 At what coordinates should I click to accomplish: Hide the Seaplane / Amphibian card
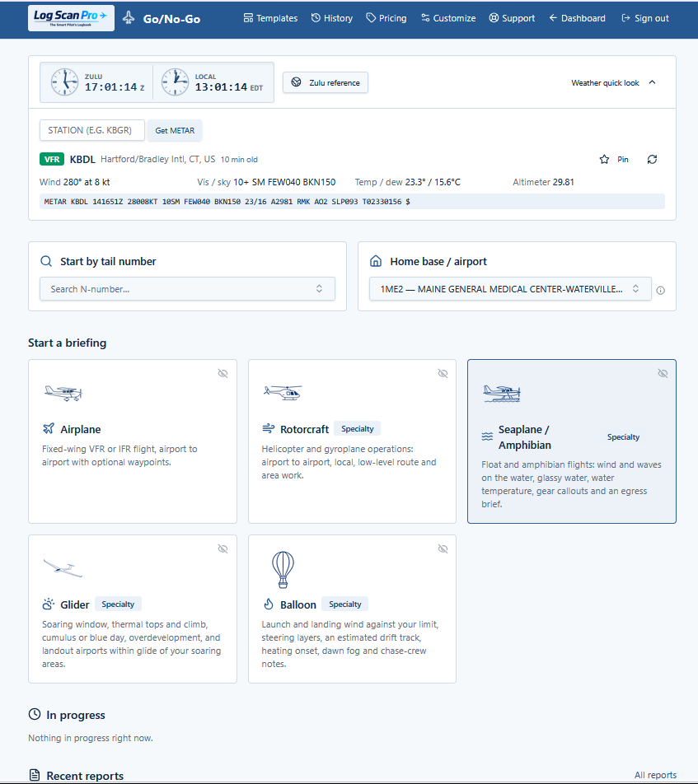click(x=663, y=374)
